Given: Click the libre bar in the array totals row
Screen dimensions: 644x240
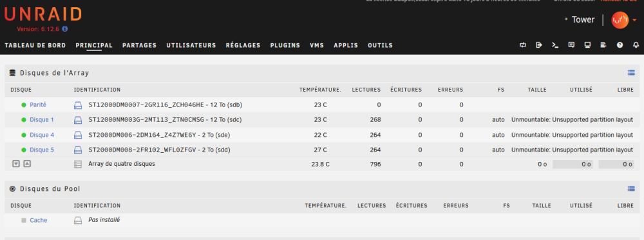Looking at the screenshot, I should click(616, 165).
